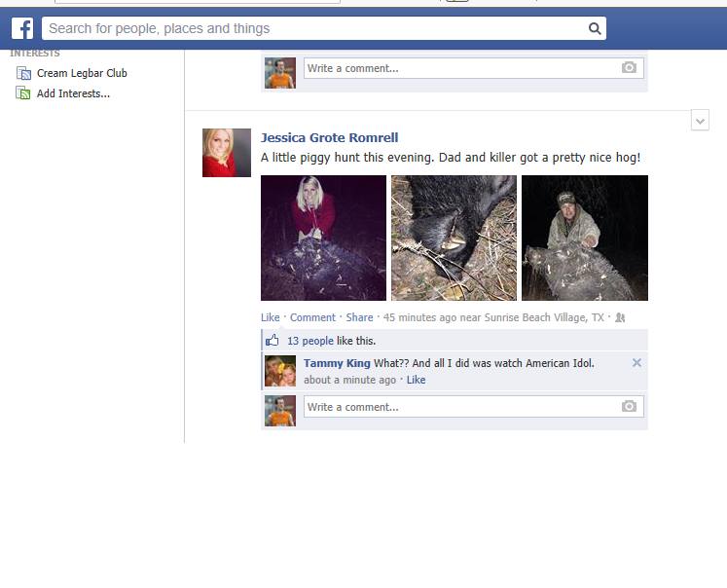Like Jessica's hog hunt post
The width and height of the screenshot is (727, 588).
point(270,317)
